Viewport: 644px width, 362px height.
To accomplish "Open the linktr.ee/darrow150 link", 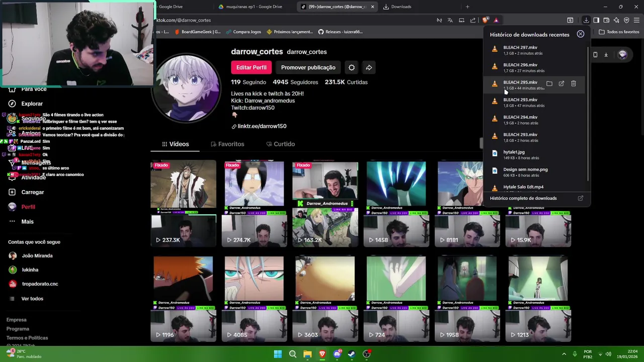I will (259, 126).
